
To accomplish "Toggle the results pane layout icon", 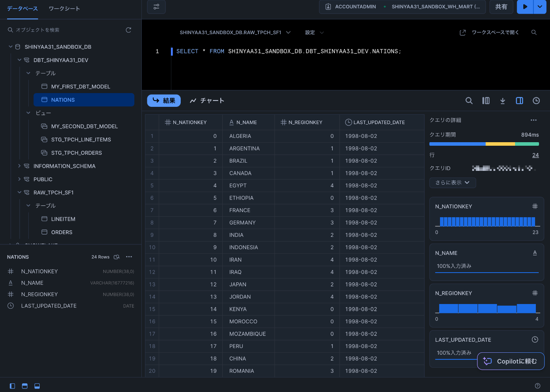I will point(37,386).
